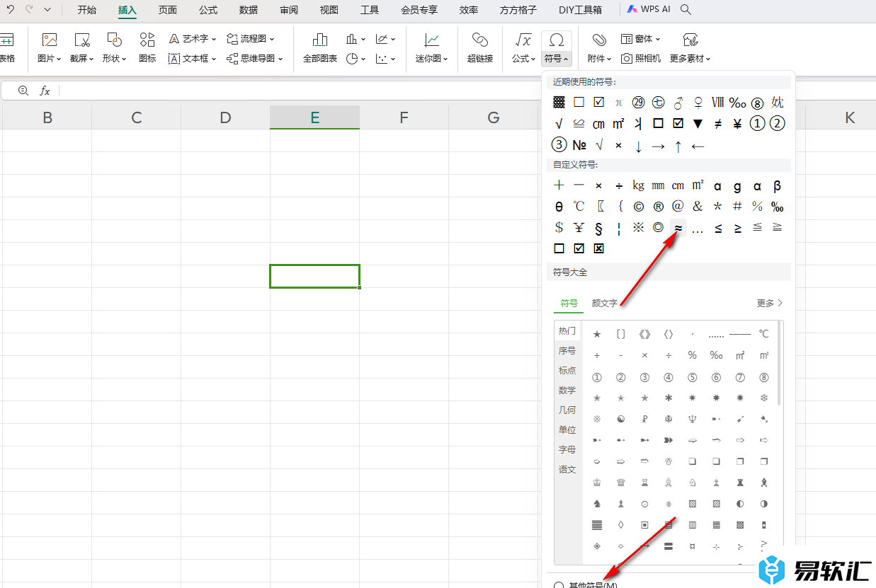Image resolution: width=876 pixels, height=588 pixels.
Task: Click 更多 link in symbol panel
Action: click(770, 303)
